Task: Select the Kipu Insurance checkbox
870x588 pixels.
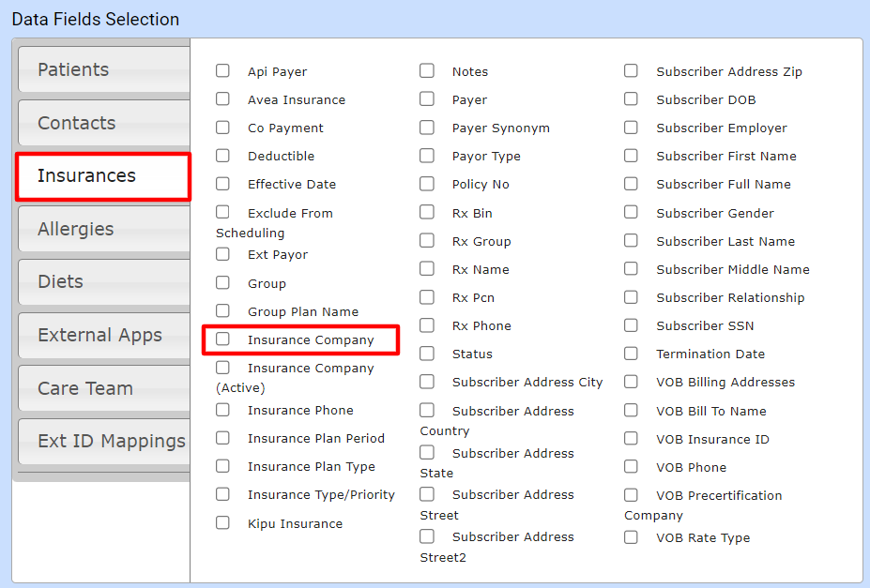Action: pos(223,523)
